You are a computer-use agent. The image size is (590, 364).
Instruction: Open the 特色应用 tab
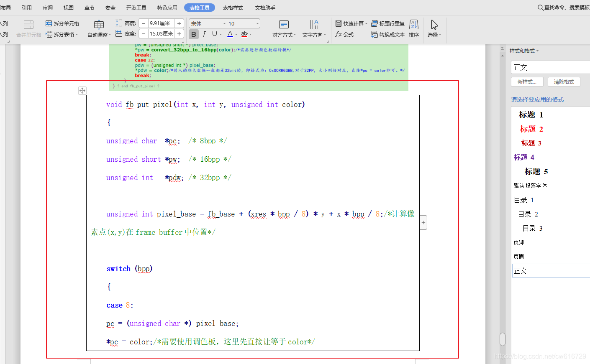(167, 8)
